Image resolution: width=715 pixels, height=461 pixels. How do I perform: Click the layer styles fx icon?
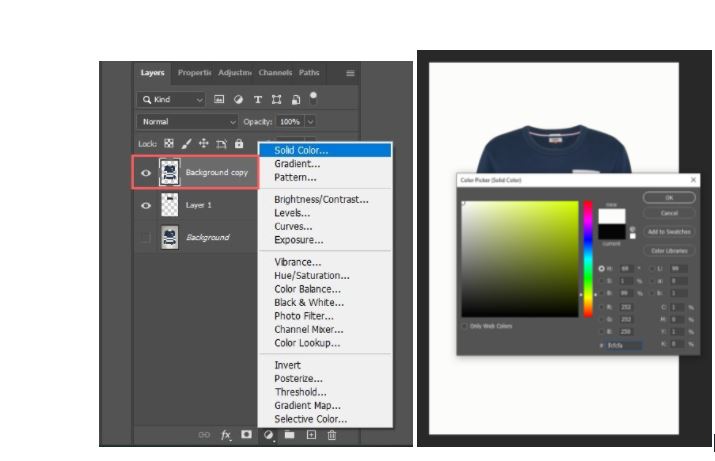pyautogui.click(x=226, y=435)
